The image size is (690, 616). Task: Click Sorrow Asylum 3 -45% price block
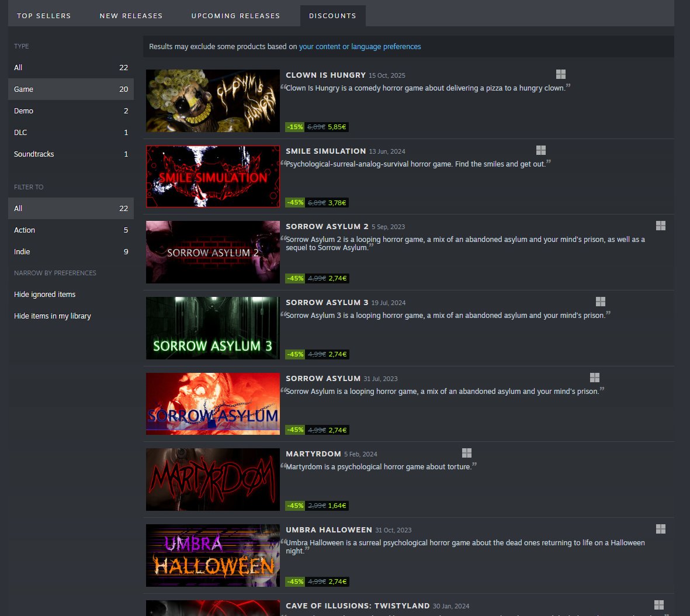coord(317,354)
